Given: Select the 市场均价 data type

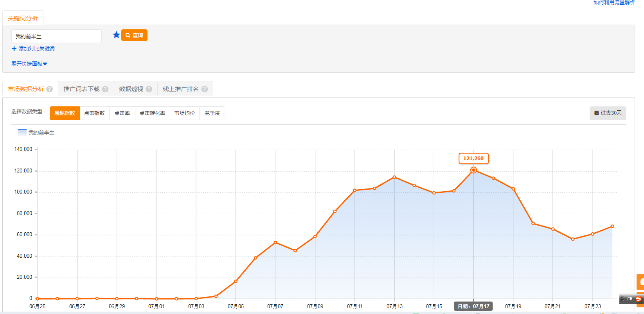Looking at the screenshot, I should click(185, 113).
